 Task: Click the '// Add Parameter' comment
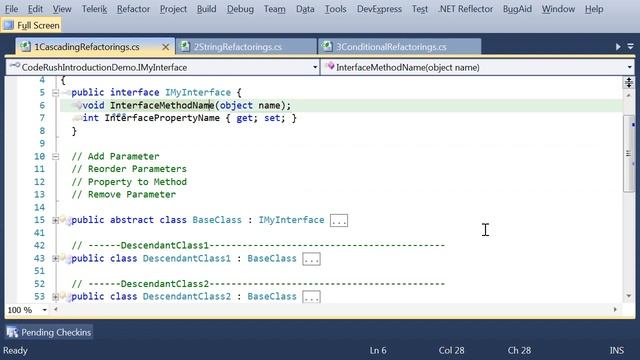(x=116, y=156)
